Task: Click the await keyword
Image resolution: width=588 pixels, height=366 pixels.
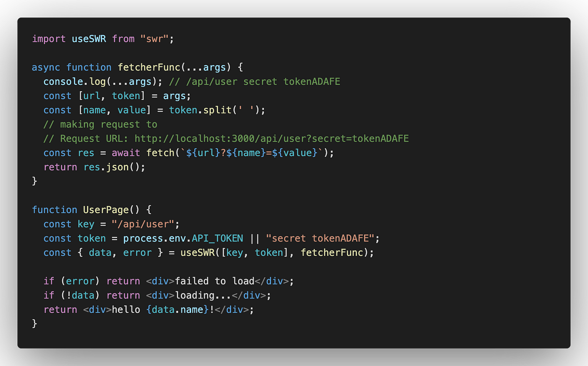Action: tap(126, 153)
